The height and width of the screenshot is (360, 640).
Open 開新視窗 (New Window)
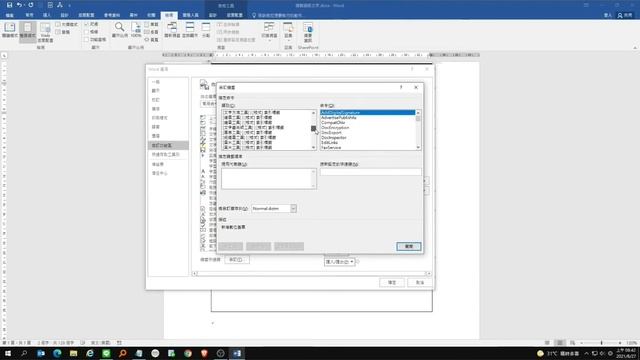coord(172,30)
